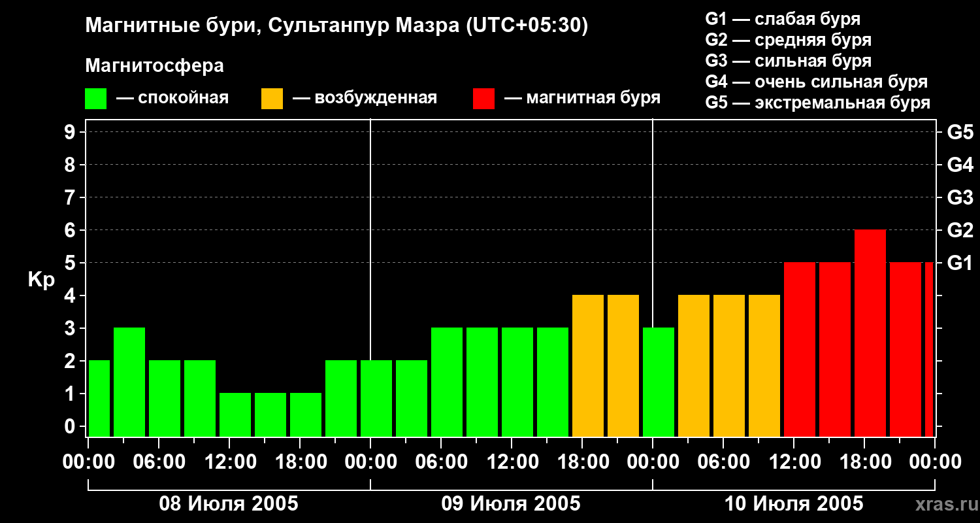The image size is (980, 523).
Task: Select the chart title 'Магнитные бури, Сультанпур Мазра'
Action: click(x=273, y=26)
